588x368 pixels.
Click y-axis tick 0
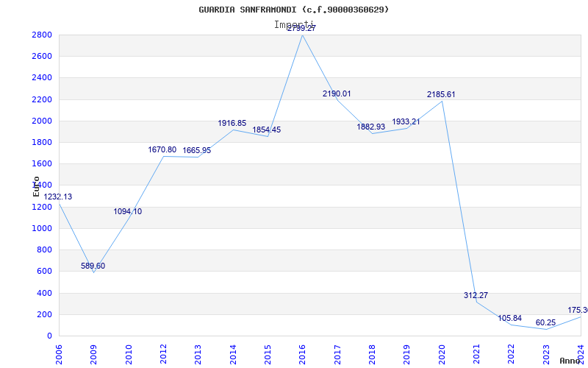[x=49, y=336]
